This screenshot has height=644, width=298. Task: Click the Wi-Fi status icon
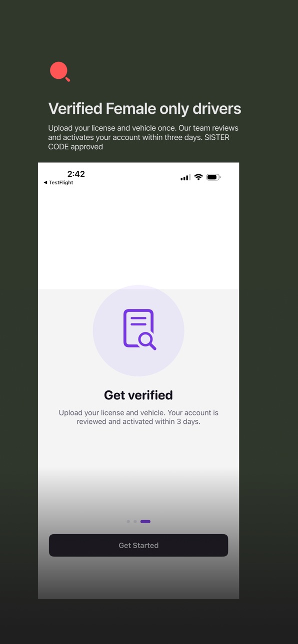pos(198,177)
